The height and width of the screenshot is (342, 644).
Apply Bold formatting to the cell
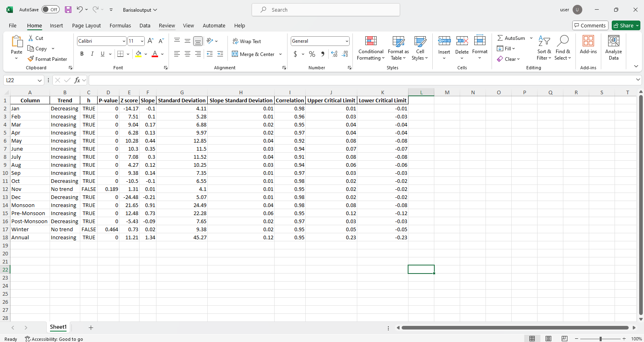82,54
